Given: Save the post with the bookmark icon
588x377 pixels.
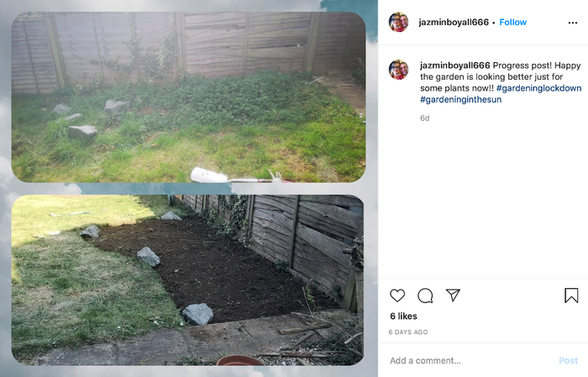Looking at the screenshot, I should click(571, 296).
